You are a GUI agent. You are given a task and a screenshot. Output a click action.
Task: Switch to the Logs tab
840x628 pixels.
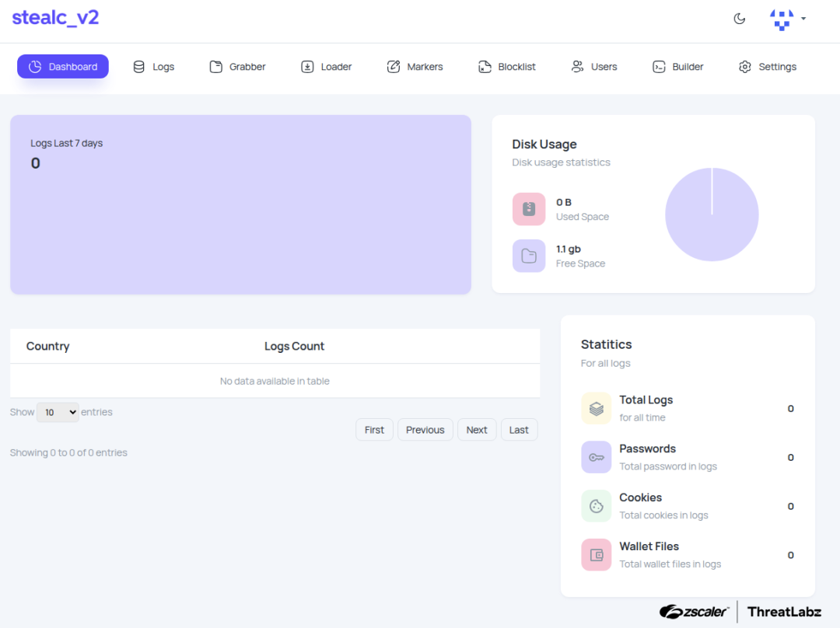[x=153, y=67]
